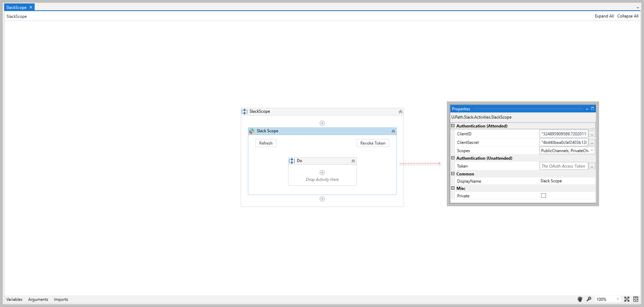Image resolution: width=644 pixels, height=307 pixels.
Task: Click the Do container title
Action: pos(299,161)
